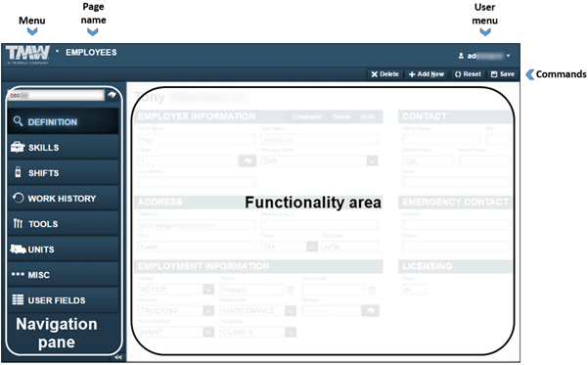Open the User Fields navigation item
Viewport: 588px width, 365px height.
(63, 300)
